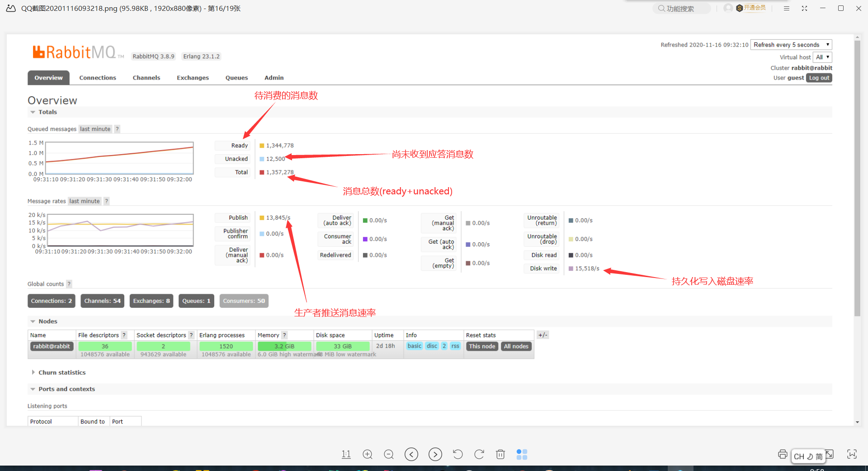
Task: Change Message rates last minute range
Action: [85, 201]
